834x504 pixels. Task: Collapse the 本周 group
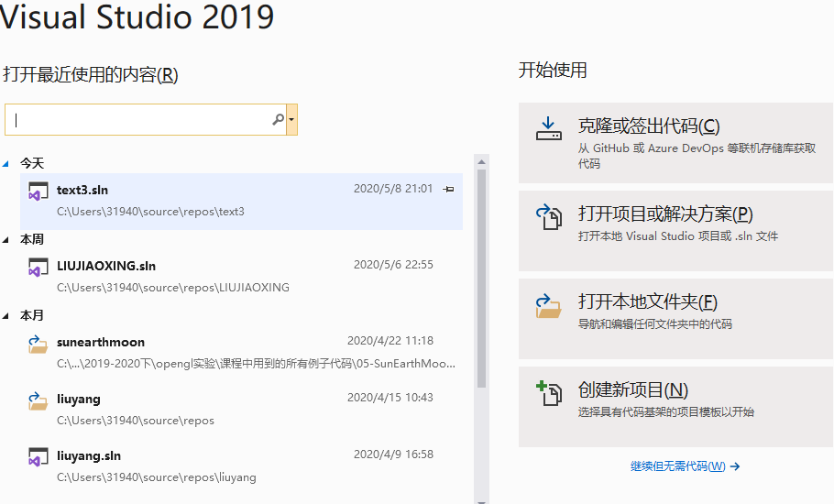tap(5, 240)
